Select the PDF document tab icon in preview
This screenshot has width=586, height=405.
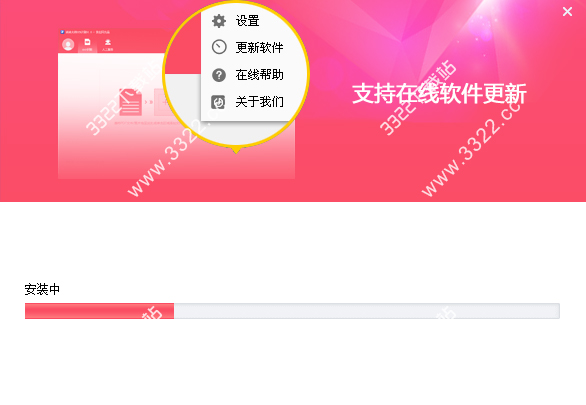click(87, 42)
